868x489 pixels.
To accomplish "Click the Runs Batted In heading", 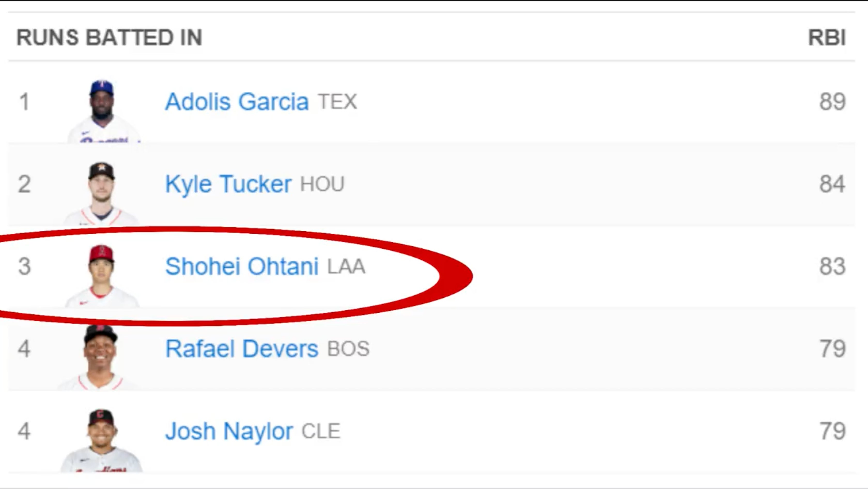I will pos(110,37).
